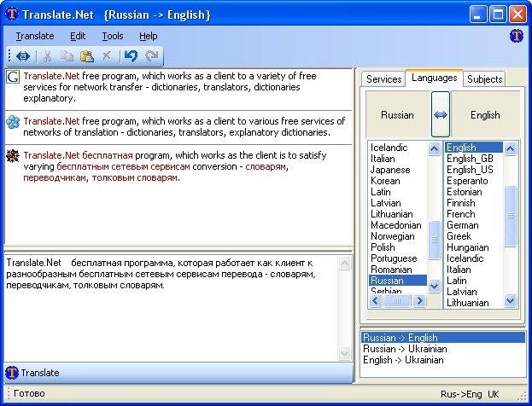Open the Tools menu

click(x=113, y=36)
